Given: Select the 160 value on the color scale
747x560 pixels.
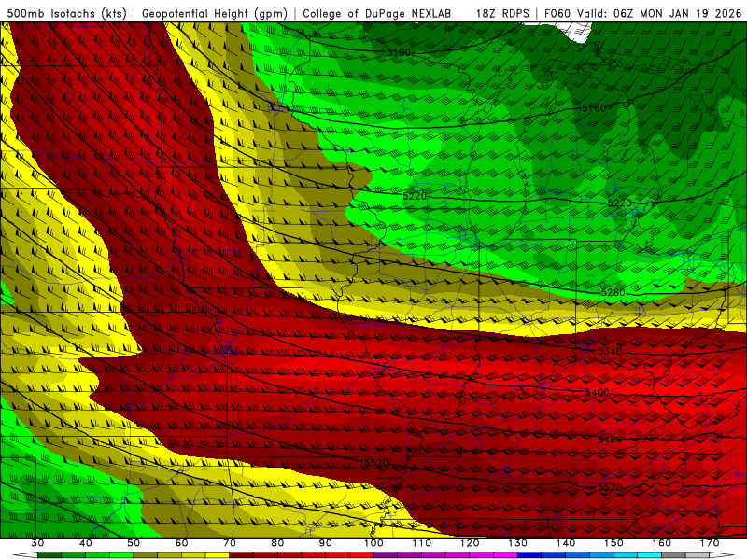Looking at the screenshot, I should point(662,543).
